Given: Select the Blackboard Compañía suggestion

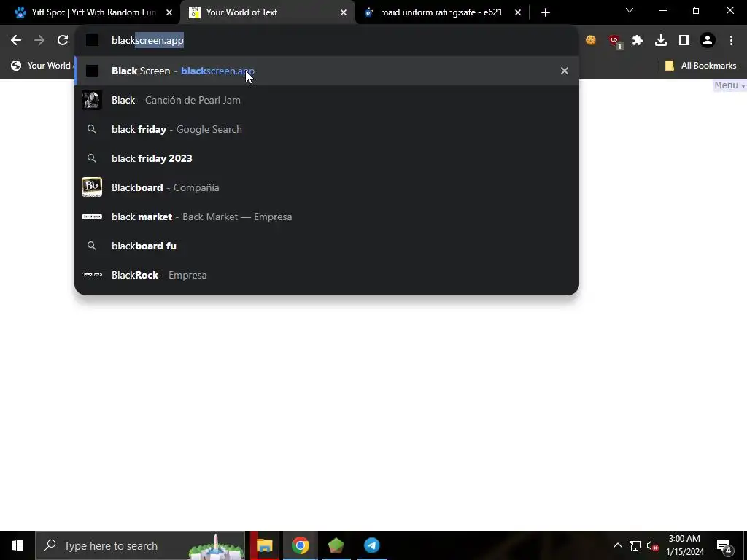Looking at the screenshot, I should pos(327,187).
